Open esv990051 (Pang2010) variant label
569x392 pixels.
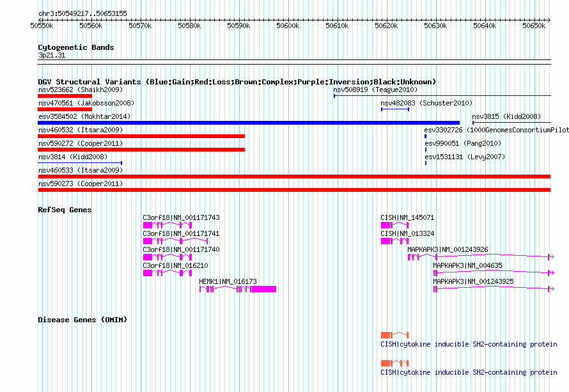point(463,143)
